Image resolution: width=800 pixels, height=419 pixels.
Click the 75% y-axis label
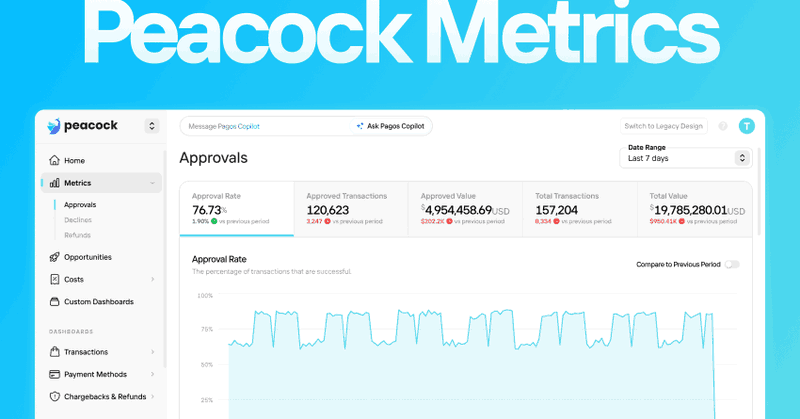pyautogui.click(x=207, y=329)
